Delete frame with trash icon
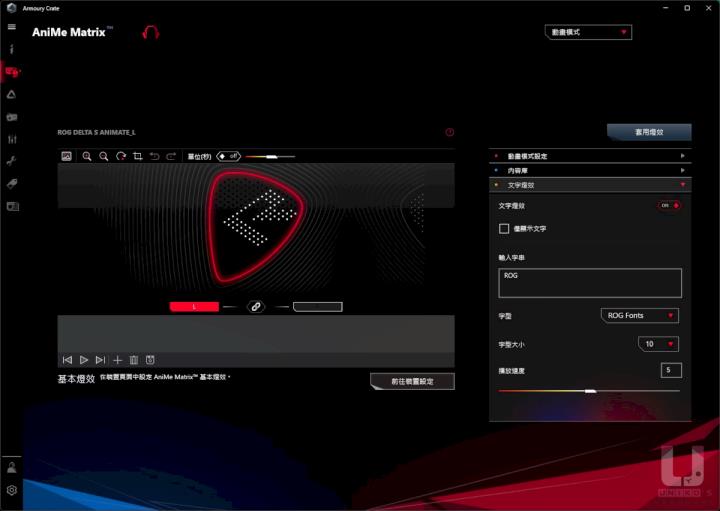720x511 pixels. (x=134, y=360)
